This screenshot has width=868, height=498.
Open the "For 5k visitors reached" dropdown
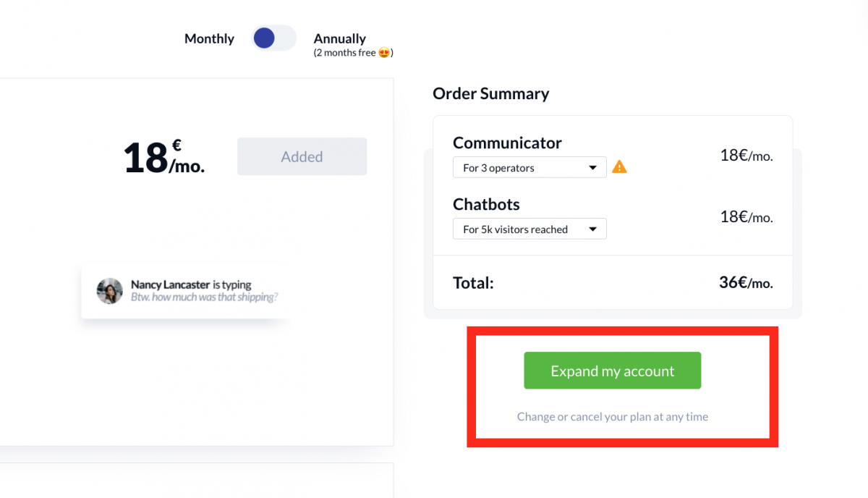(529, 229)
